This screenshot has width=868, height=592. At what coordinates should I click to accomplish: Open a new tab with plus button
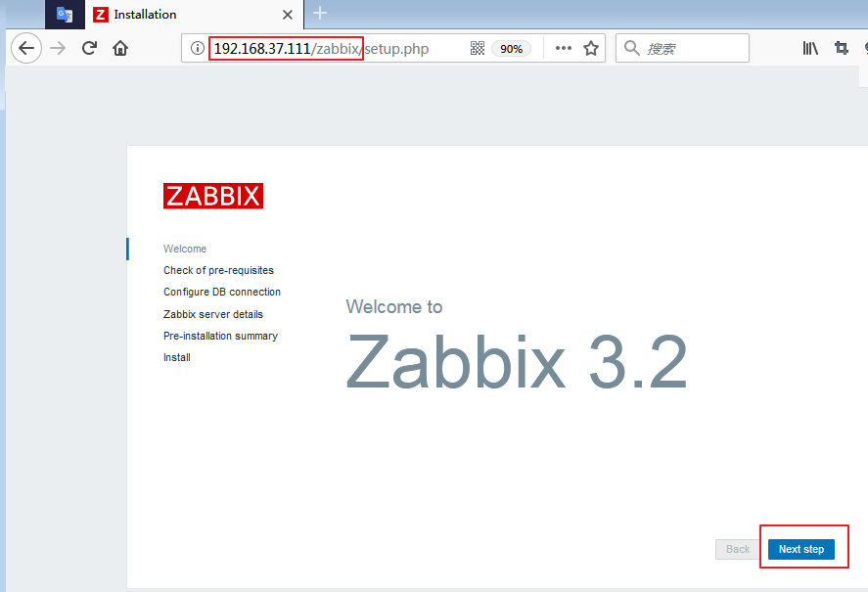tap(320, 14)
